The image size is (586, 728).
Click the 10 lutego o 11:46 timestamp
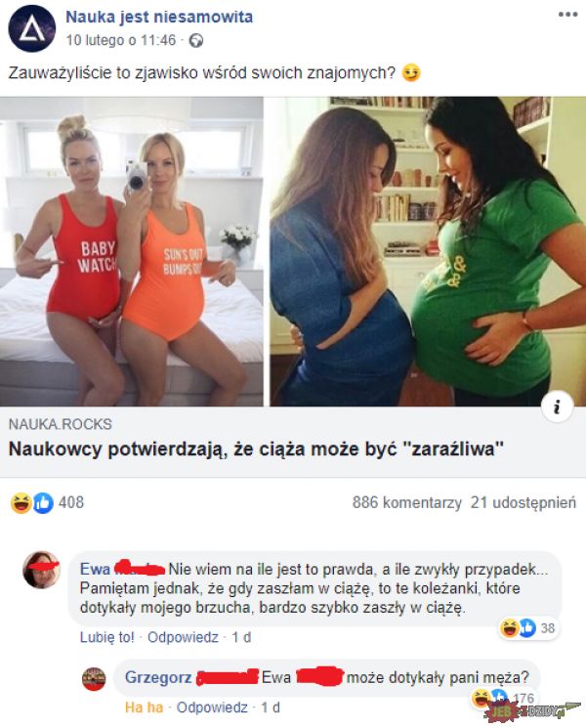(x=121, y=40)
